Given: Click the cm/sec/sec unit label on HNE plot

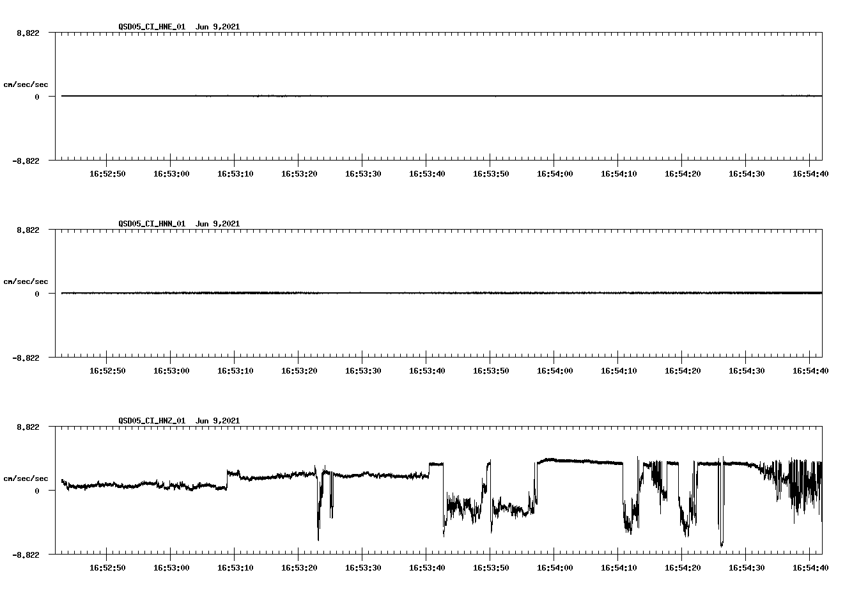Looking at the screenshot, I should point(26,84).
